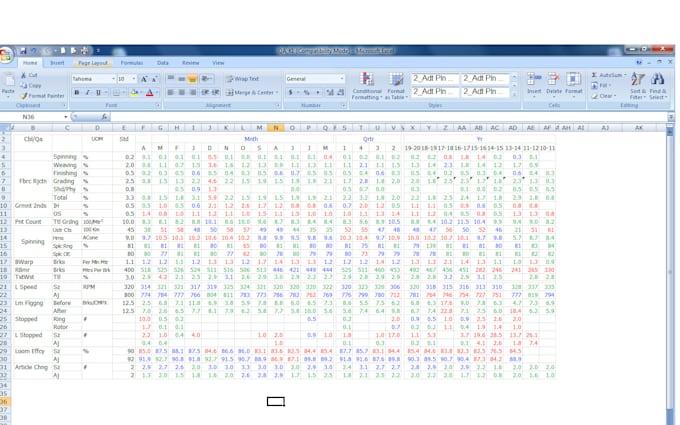The height and width of the screenshot is (425, 680).
Task: Open the Office button menu
Action: click(6, 56)
